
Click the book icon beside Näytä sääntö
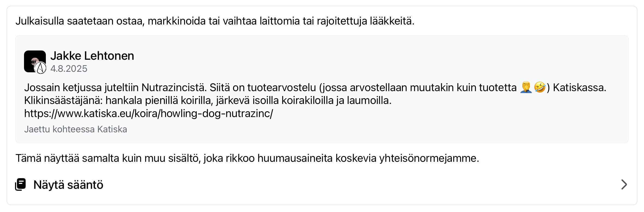(x=20, y=184)
